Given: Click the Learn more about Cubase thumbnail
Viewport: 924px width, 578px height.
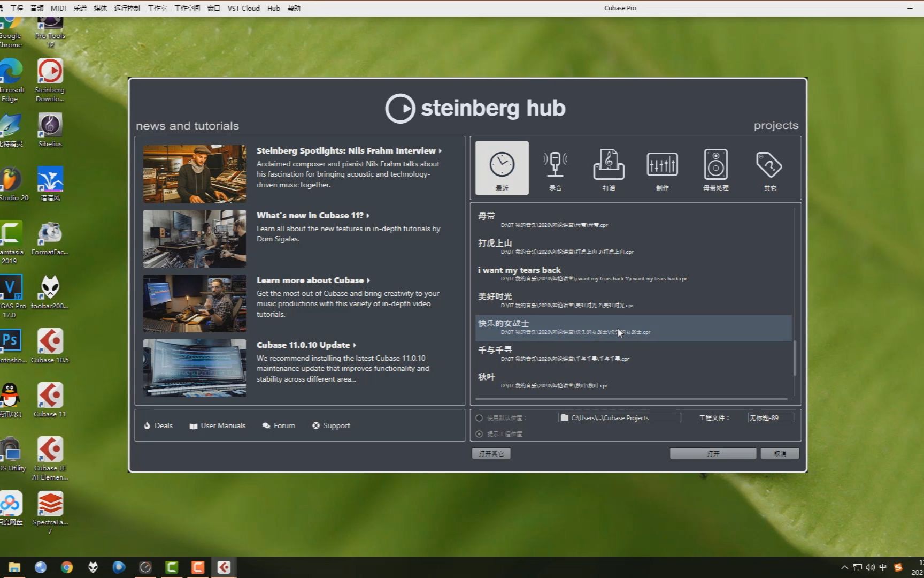Looking at the screenshot, I should coord(195,303).
